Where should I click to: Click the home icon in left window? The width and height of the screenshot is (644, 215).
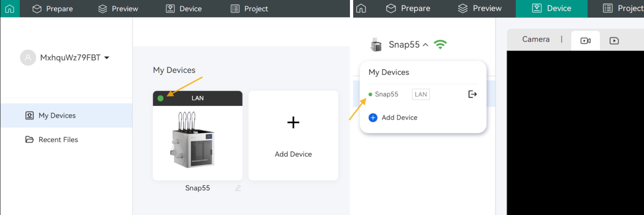point(10,9)
